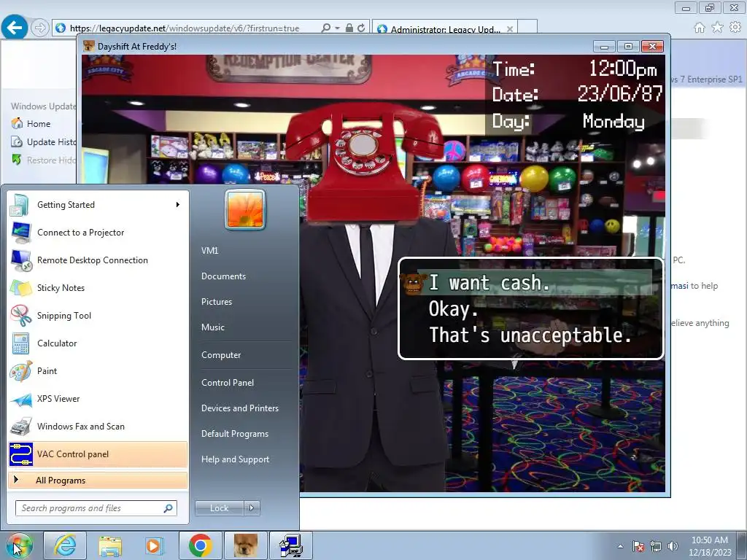
Task: Switch to Dayshift At Freddy's taskbar button
Action: coord(246,545)
